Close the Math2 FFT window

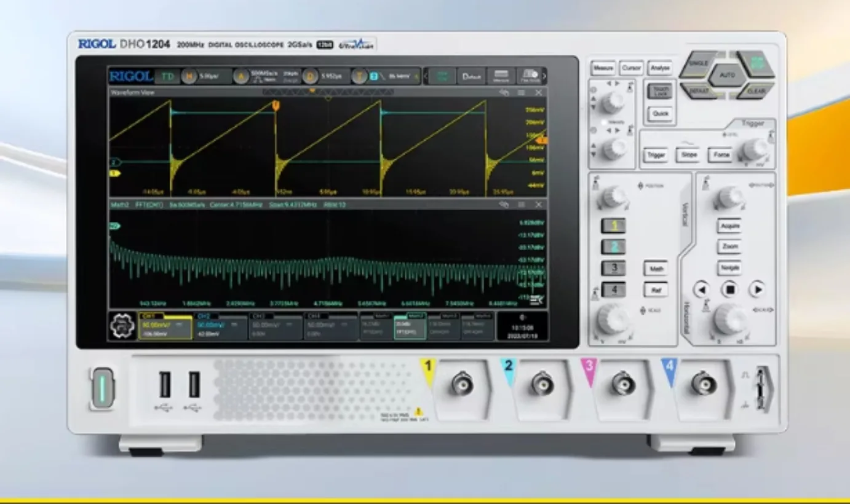tap(539, 205)
